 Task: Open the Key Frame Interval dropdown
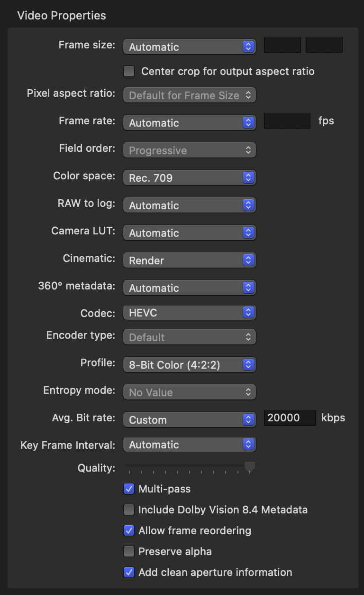click(x=189, y=444)
